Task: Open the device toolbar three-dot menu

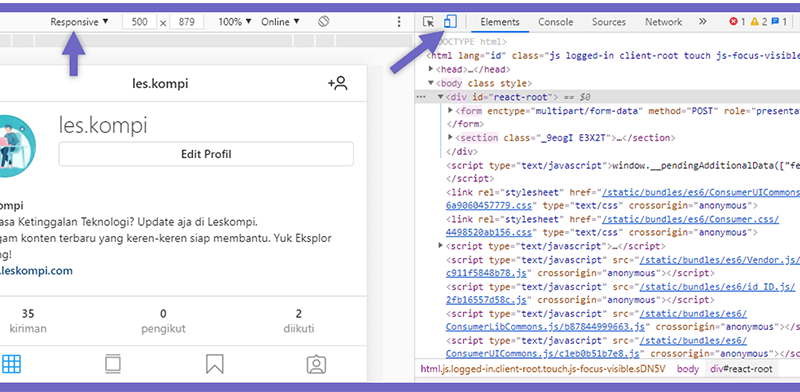Action: [399, 22]
